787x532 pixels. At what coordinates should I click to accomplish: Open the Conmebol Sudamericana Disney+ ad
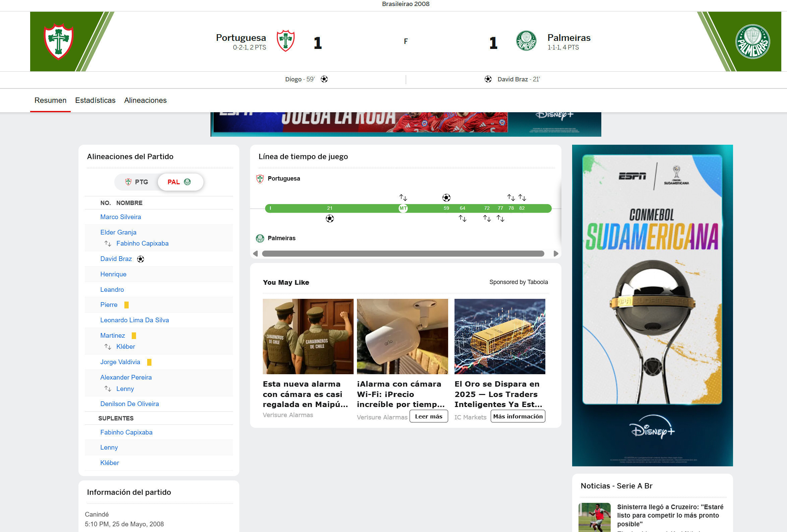click(x=653, y=306)
